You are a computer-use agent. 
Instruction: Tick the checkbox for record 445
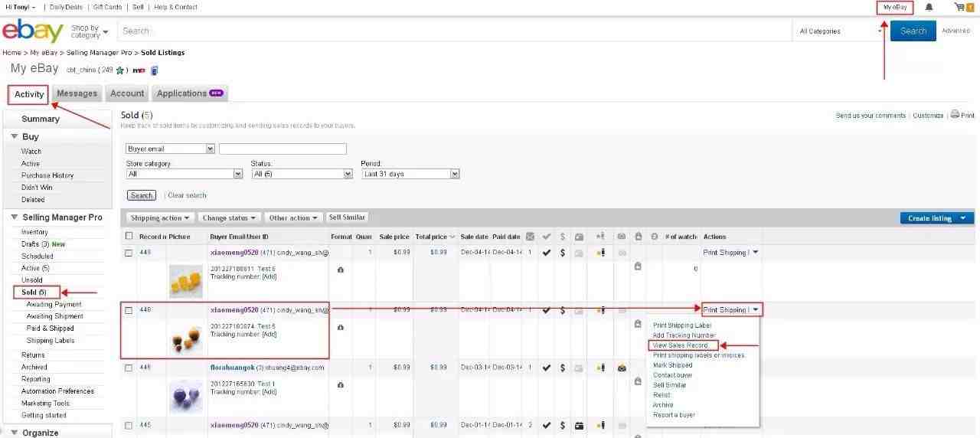pos(129,425)
